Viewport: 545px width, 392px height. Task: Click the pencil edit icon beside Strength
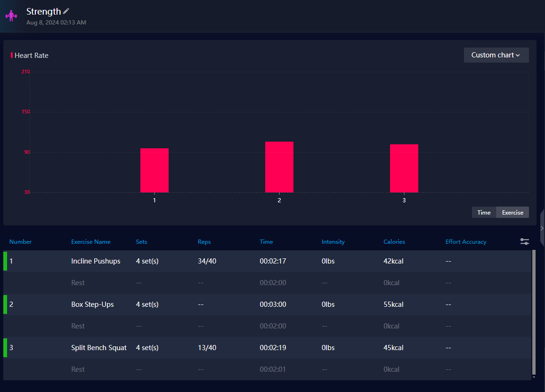point(66,11)
